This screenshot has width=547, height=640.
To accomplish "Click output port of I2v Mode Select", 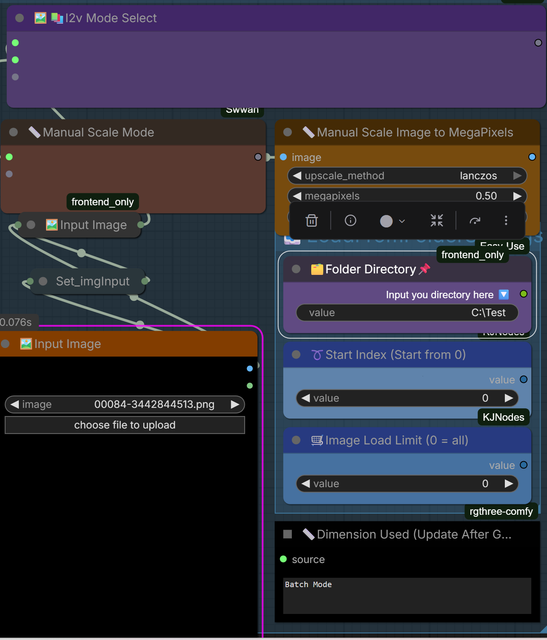I will pos(538,42).
